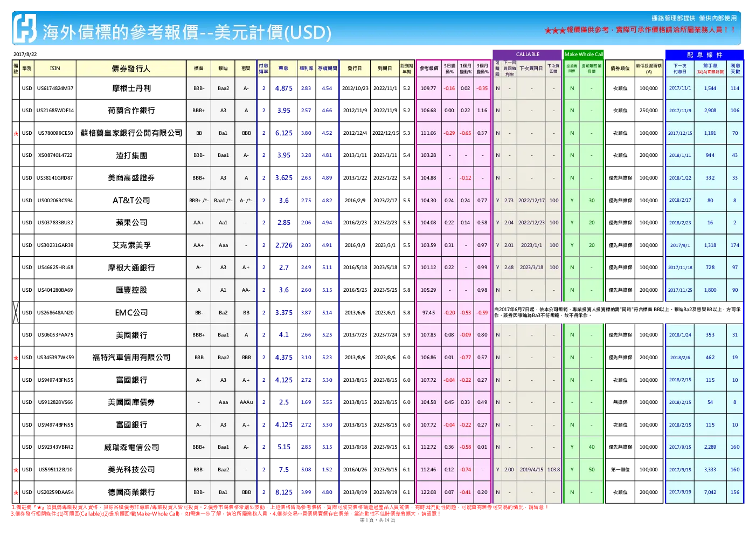This screenshot has width=756, height=535.
Task: Click coupon value 8.125
Action: pos(284,492)
